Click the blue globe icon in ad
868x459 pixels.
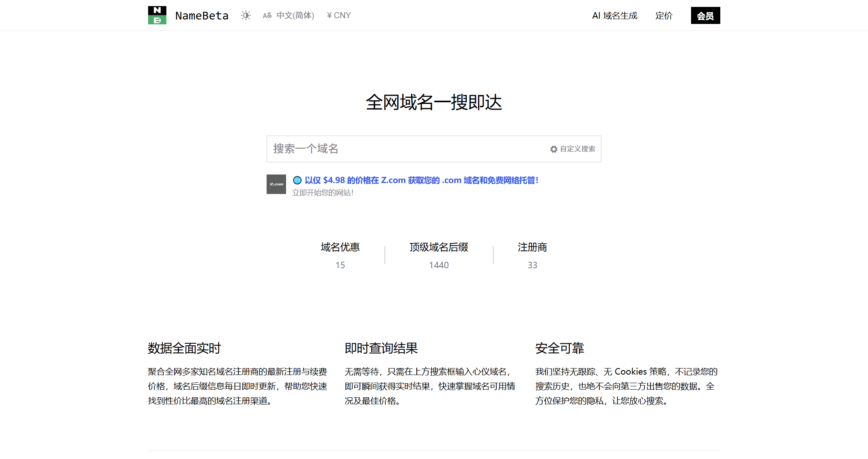click(x=297, y=180)
